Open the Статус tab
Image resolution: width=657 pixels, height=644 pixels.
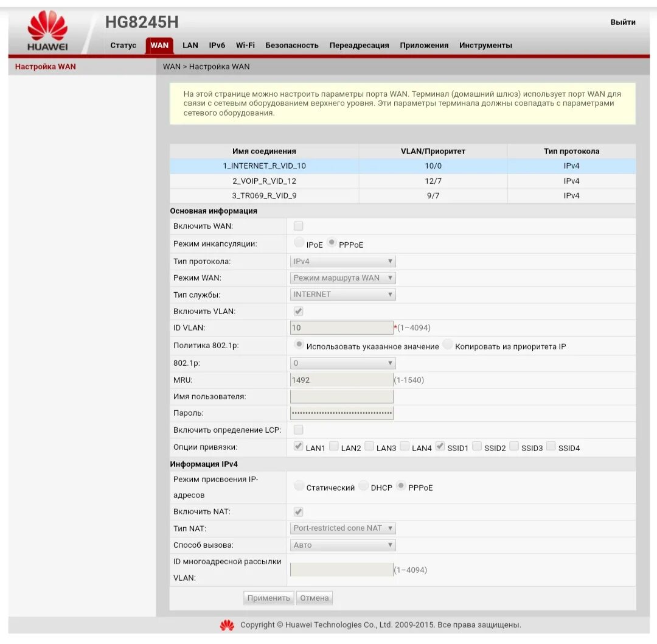[123, 45]
